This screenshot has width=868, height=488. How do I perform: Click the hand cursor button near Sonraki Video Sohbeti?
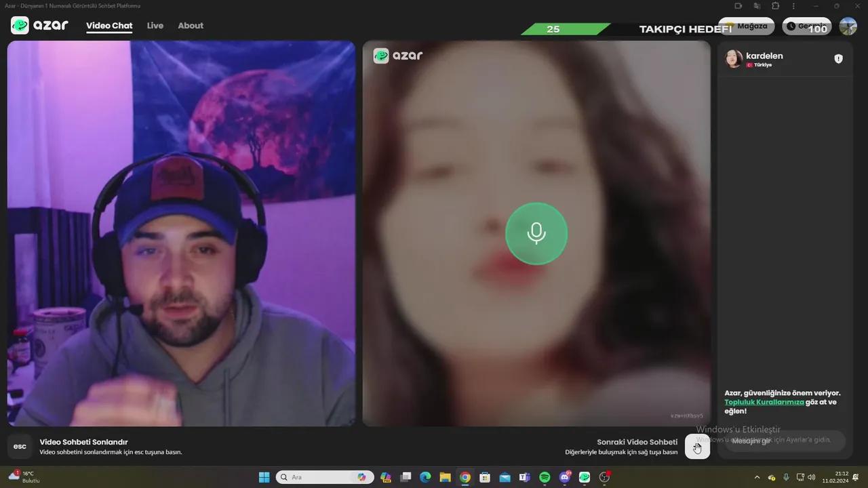tap(697, 447)
